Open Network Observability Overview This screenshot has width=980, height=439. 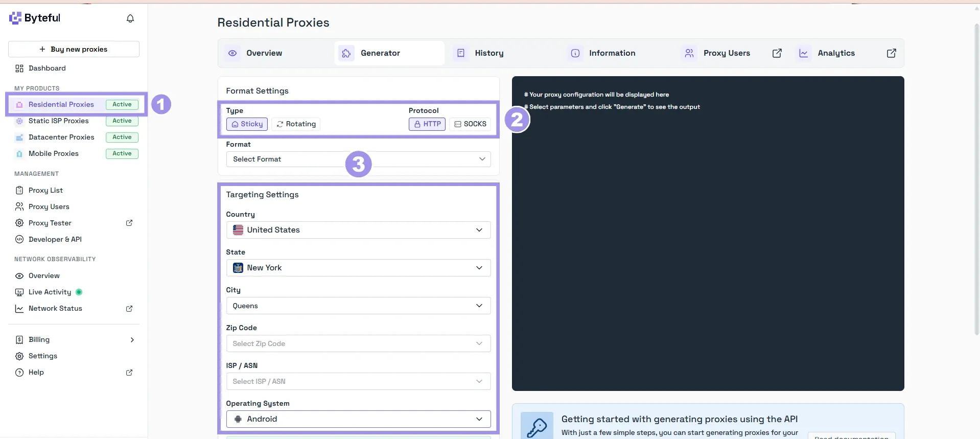click(x=44, y=275)
